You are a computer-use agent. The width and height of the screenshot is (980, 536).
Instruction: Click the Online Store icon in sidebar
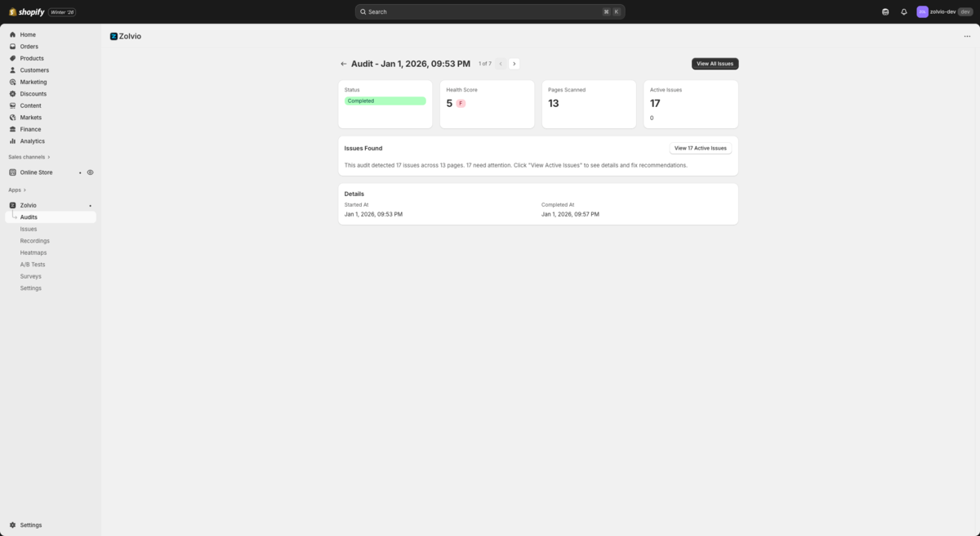[11, 172]
